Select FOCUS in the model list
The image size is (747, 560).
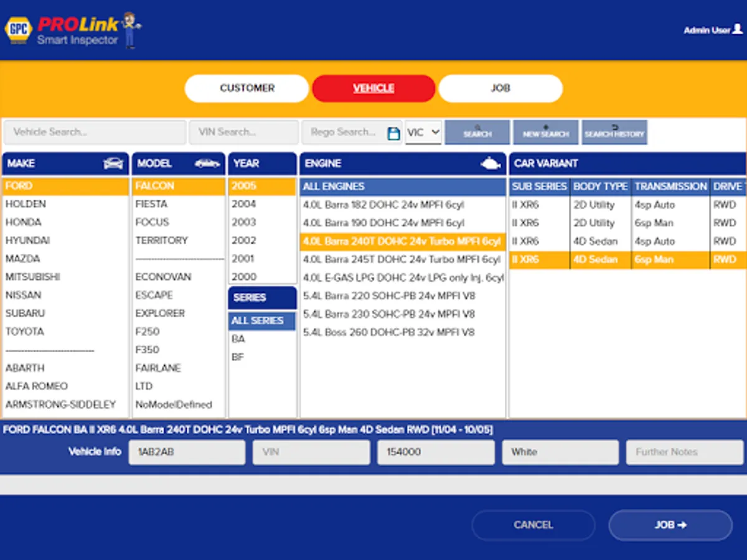[179, 222]
